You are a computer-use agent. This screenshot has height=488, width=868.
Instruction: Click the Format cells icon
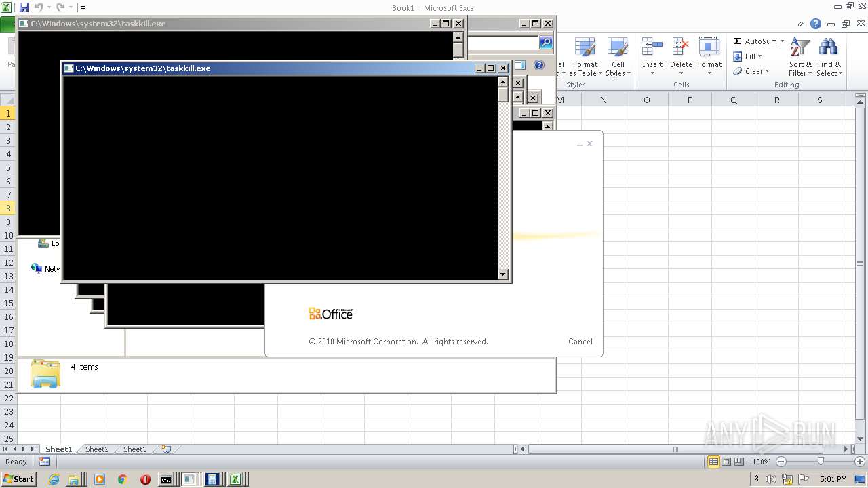(709, 47)
